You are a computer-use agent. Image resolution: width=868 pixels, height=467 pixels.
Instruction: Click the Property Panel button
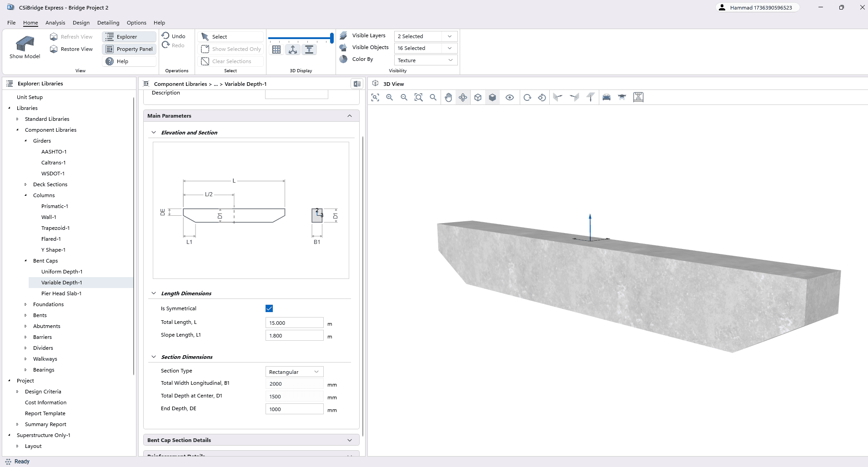(130, 49)
